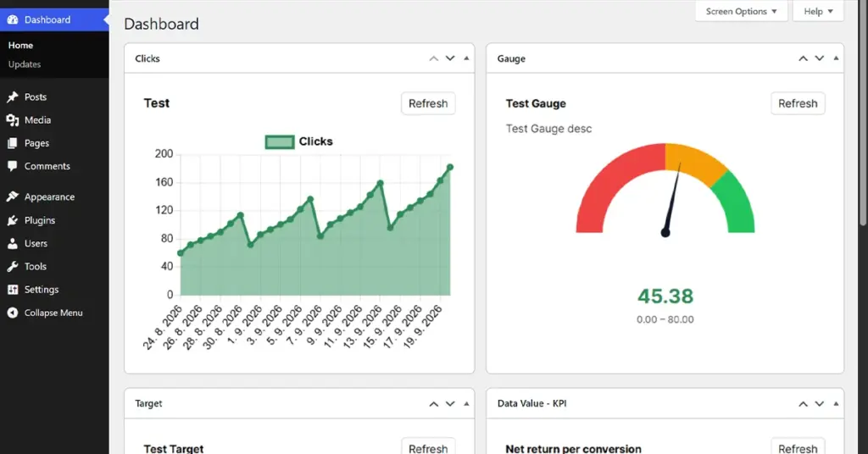Select Home submenu item
The image size is (868, 454).
click(20, 46)
